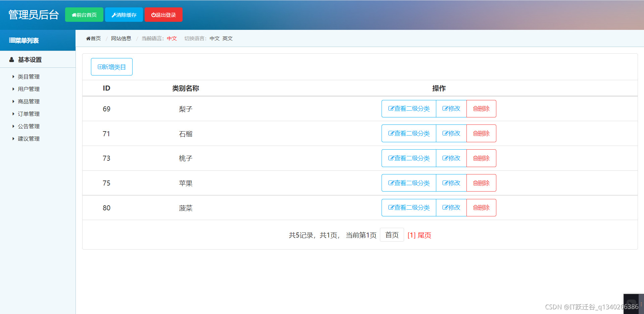This screenshot has height=314, width=644.
Task: Expand the 订单管理 arrow
Action: point(13,114)
